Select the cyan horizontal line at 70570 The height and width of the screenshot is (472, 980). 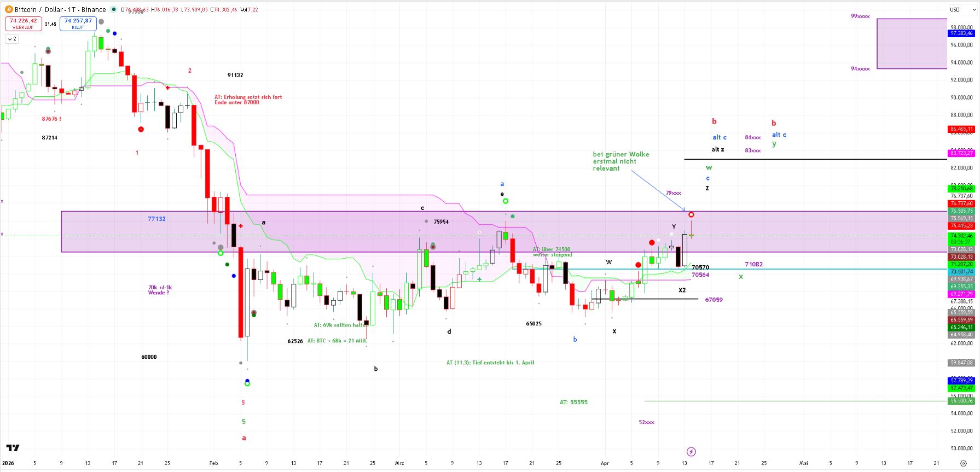821,269
